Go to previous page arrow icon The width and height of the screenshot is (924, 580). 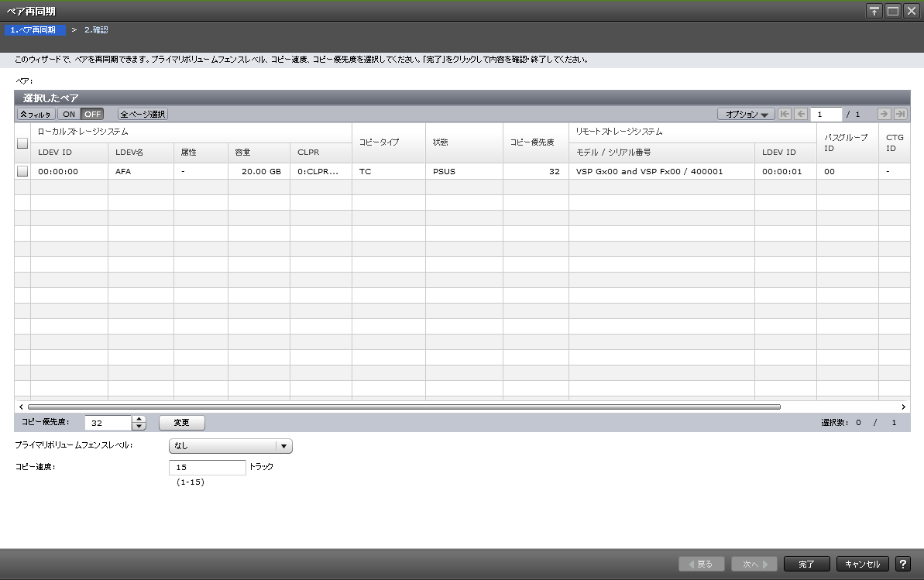pyautogui.click(x=801, y=115)
